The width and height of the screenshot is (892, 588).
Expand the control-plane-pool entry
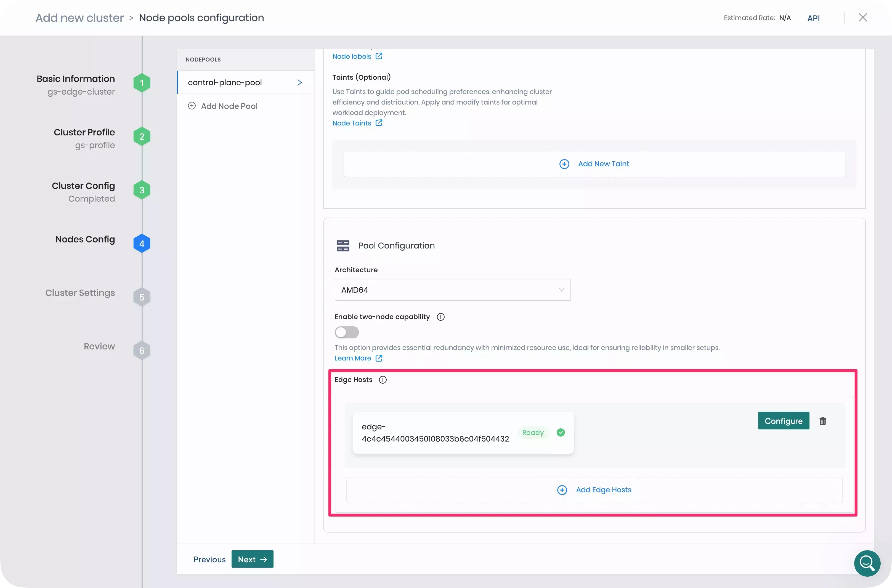point(299,82)
